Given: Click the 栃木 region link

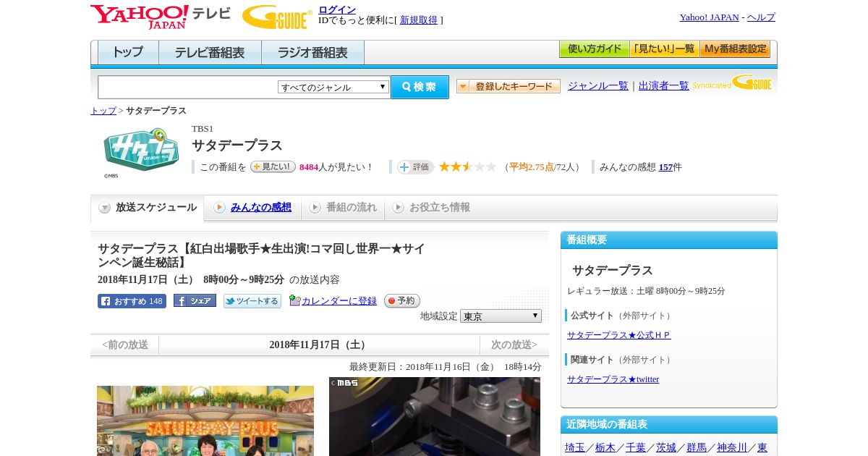Looking at the screenshot, I should point(605,448).
